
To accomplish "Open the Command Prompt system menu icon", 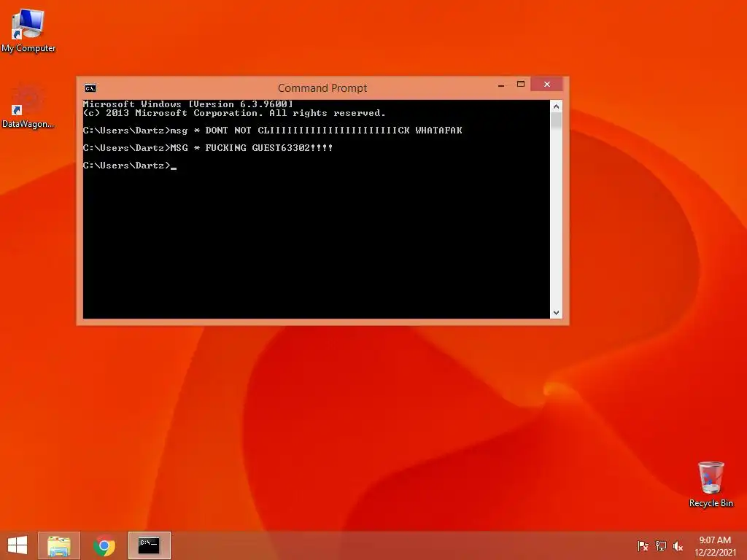I will point(90,88).
